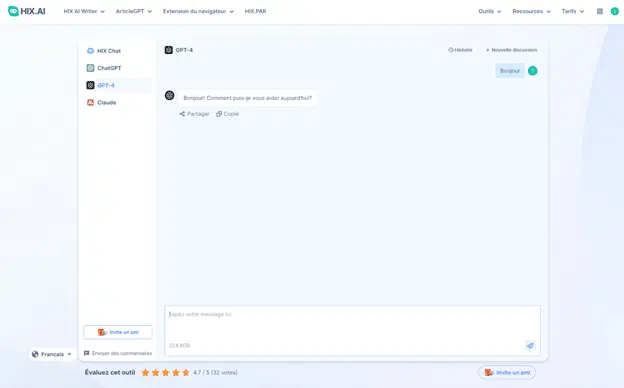Click the Bonjour user message bubble
624x388 pixels.
[x=510, y=71]
